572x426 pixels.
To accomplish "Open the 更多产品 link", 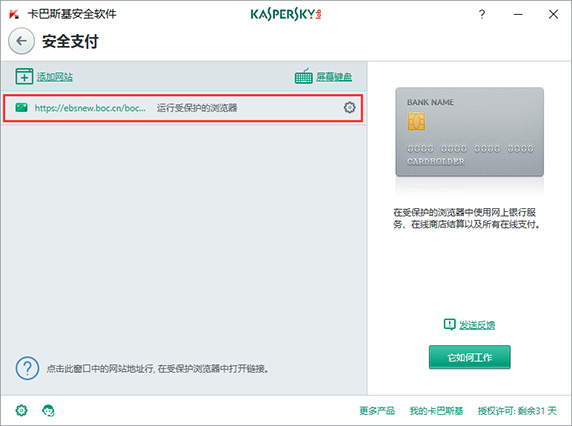I will point(377,411).
